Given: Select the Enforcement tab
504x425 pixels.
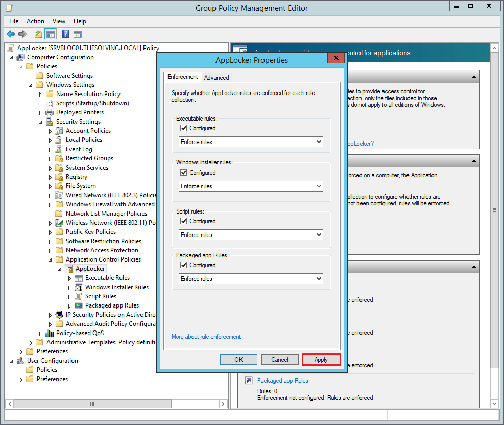Looking at the screenshot, I should pos(183,77).
